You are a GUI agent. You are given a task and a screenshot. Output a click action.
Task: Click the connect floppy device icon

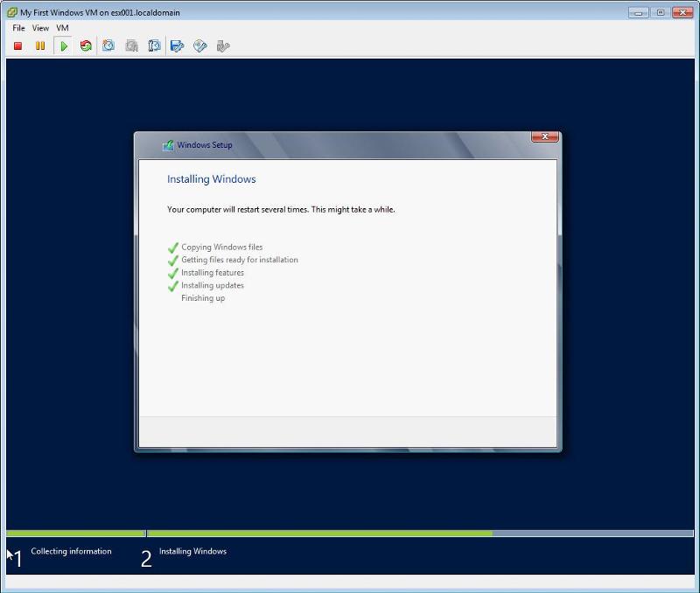pyautogui.click(x=178, y=45)
